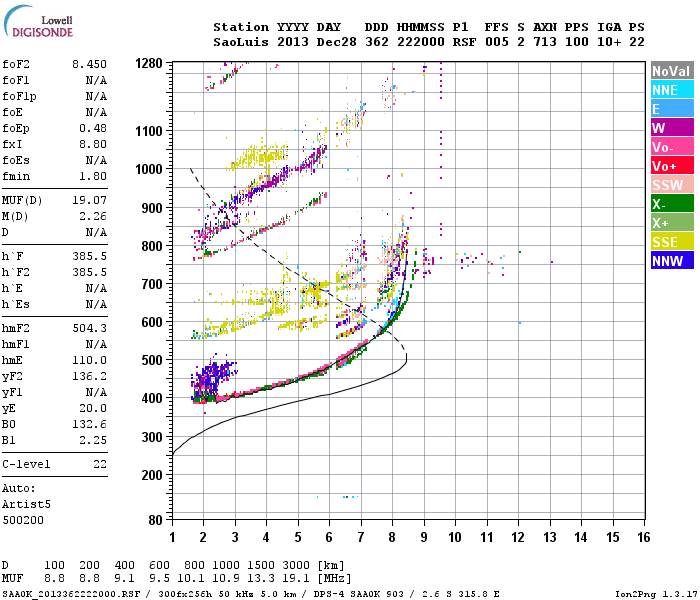Select the Vo+ legend swatch
700x600 pixels.
(x=672, y=166)
